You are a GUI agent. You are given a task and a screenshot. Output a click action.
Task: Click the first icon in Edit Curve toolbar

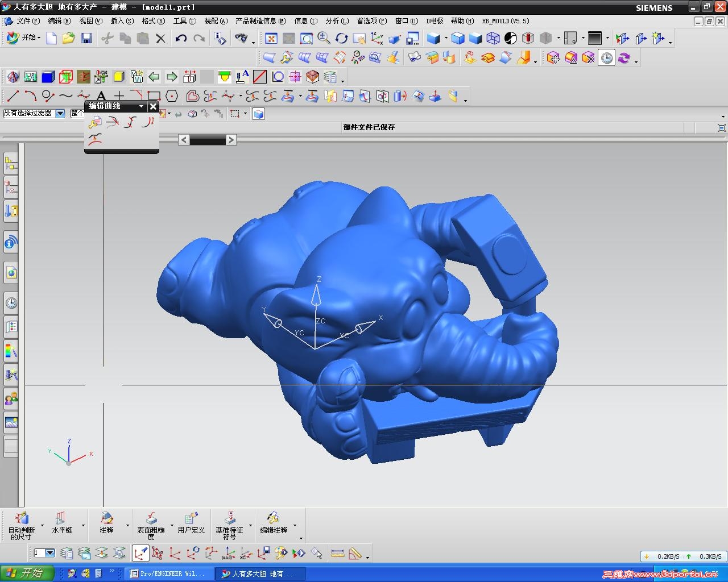94,122
